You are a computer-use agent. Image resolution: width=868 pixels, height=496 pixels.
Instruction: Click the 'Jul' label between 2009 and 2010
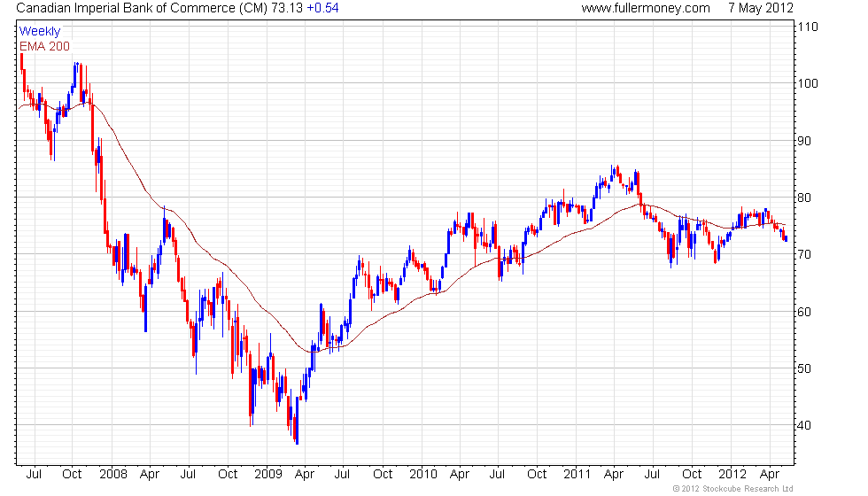(342, 475)
